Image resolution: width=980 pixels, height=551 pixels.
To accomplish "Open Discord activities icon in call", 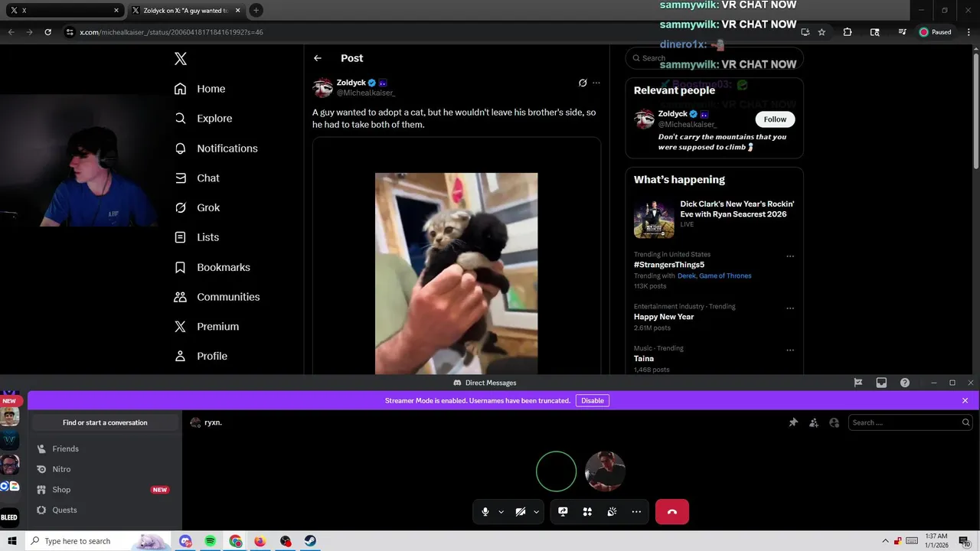I will point(587,512).
